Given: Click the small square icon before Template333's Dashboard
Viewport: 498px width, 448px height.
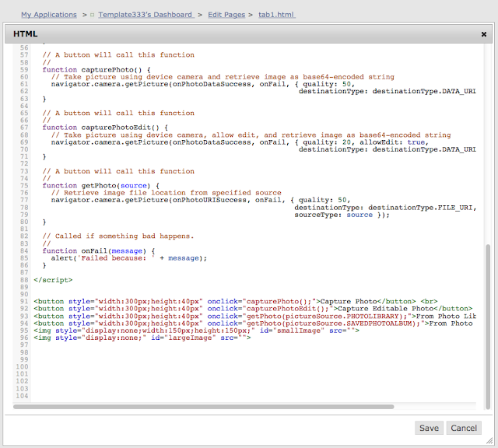Looking at the screenshot, I should click(x=92, y=15).
